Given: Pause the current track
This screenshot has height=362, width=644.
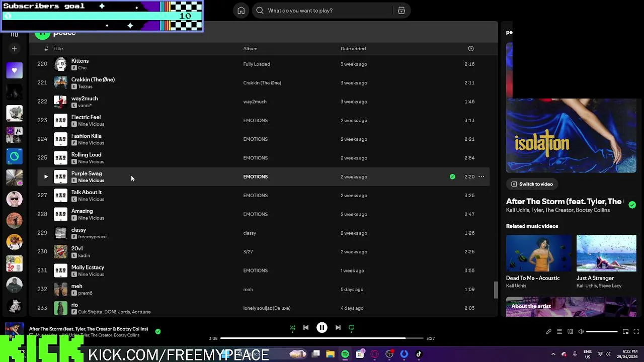Looking at the screenshot, I should point(322,328).
